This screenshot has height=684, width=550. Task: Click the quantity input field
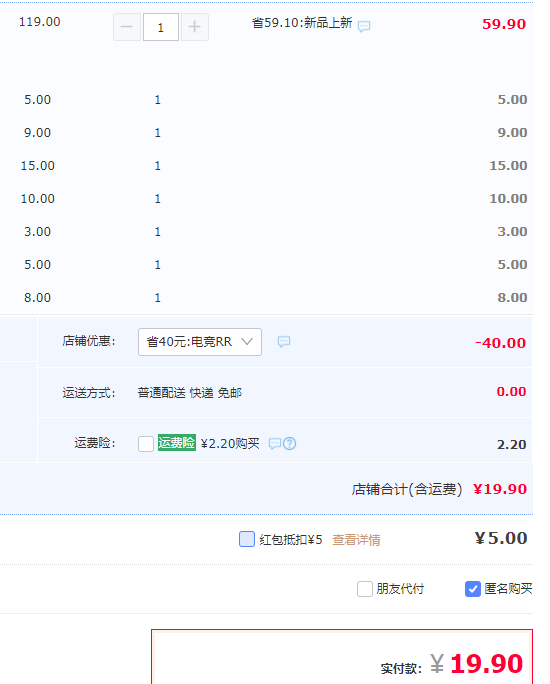[161, 27]
